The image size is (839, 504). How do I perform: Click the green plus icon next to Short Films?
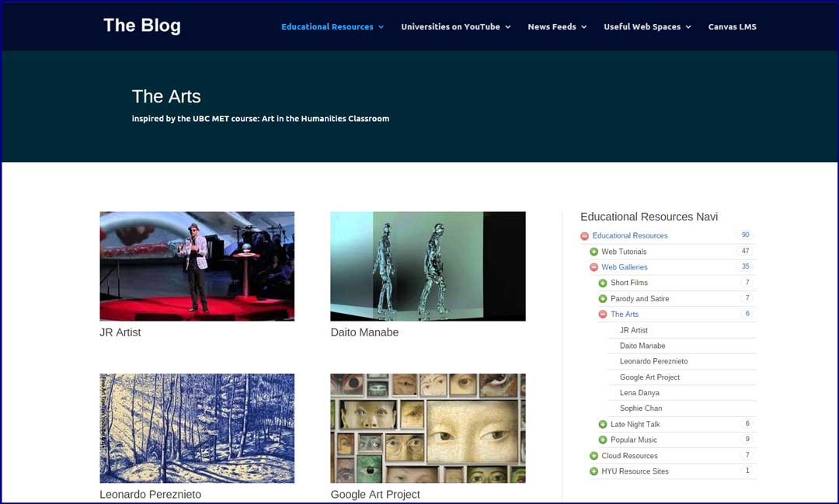click(603, 283)
